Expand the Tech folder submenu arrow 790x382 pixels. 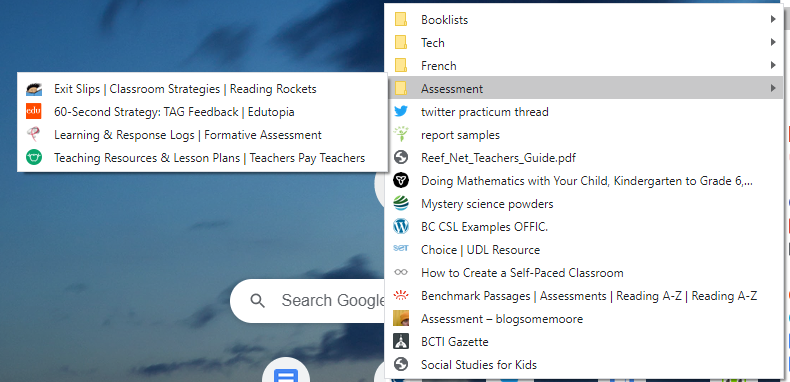[x=773, y=43]
